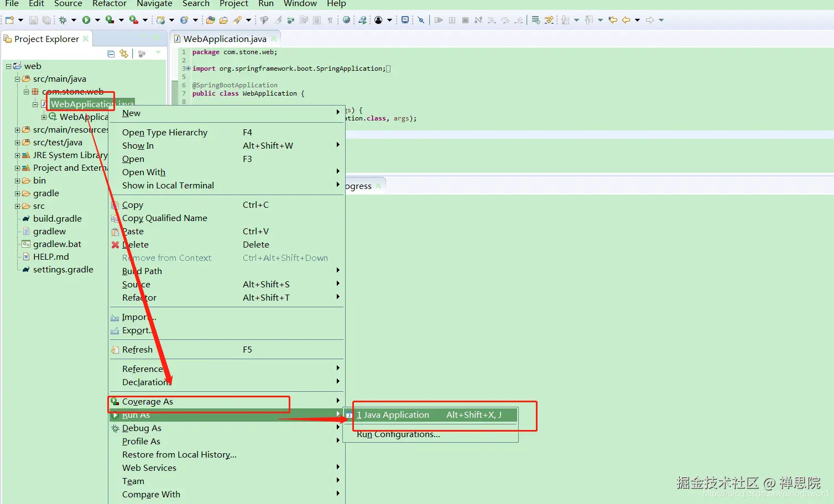Click the yellow Back navigation arrow
This screenshot has height=504, width=834.
[x=626, y=20]
